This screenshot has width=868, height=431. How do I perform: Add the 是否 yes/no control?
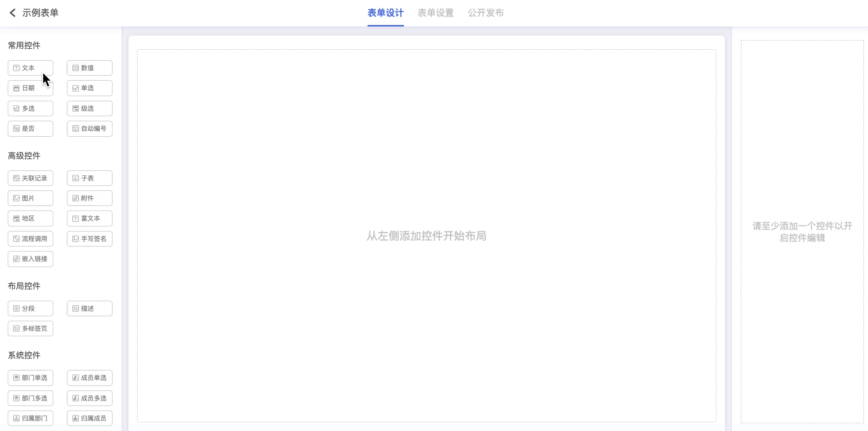click(30, 129)
